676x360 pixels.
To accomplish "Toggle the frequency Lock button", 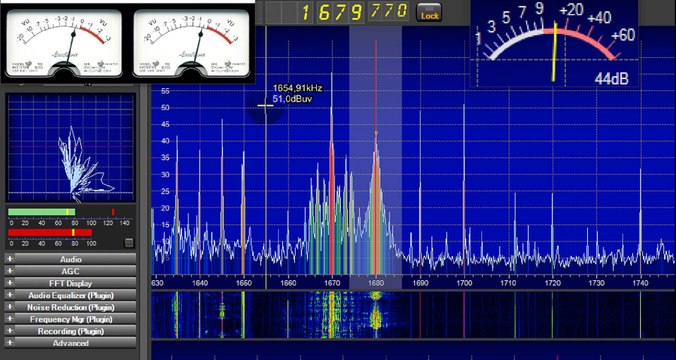I will pyautogui.click(x=429, y=12).
